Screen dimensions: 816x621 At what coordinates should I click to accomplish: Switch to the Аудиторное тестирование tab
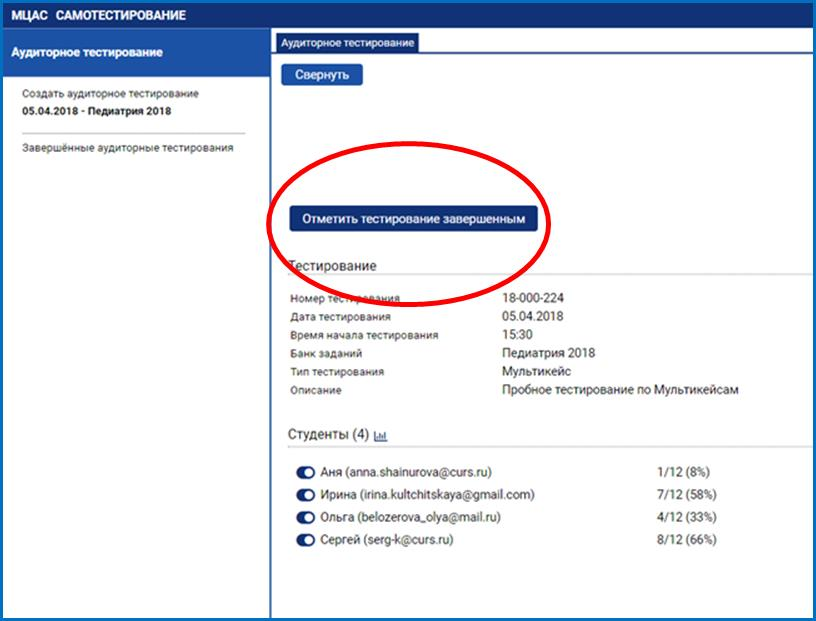(x=347, y=43)
